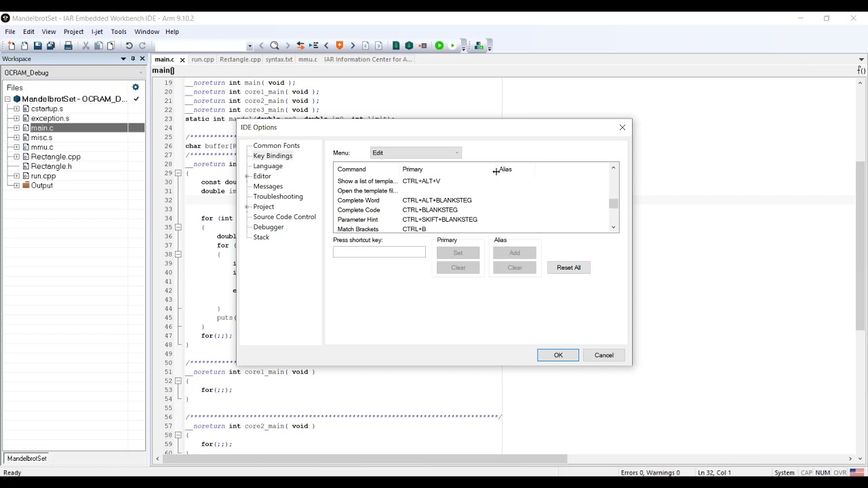The width and height of the screenshot is (868, 488).
Task: Expand the Output folder node
Action: (x=16, y=186)
